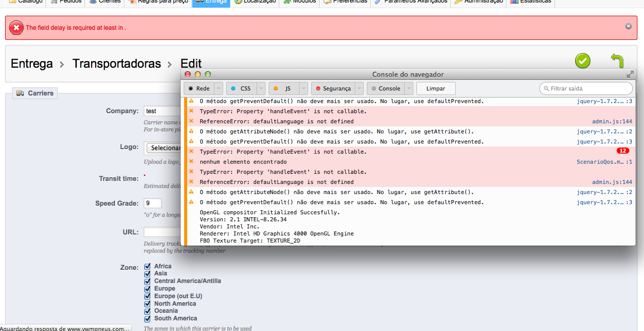Click the 'Aguardando resposta' status bar text

point(66,328)
